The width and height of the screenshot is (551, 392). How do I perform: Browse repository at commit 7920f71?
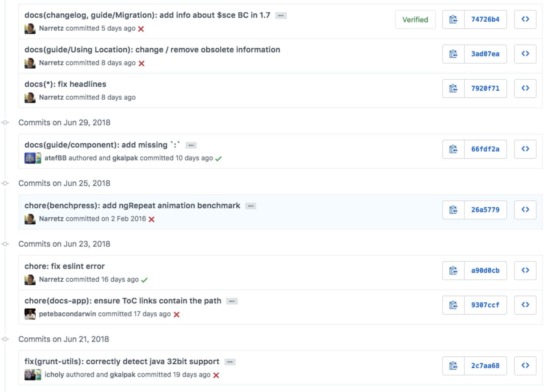[x=525, y=89]
